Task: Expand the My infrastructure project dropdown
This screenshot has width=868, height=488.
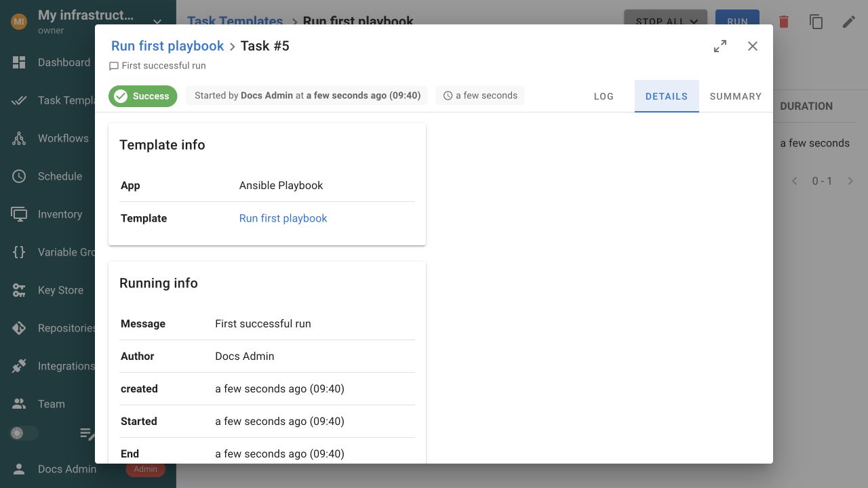Action: coord(157,22)
